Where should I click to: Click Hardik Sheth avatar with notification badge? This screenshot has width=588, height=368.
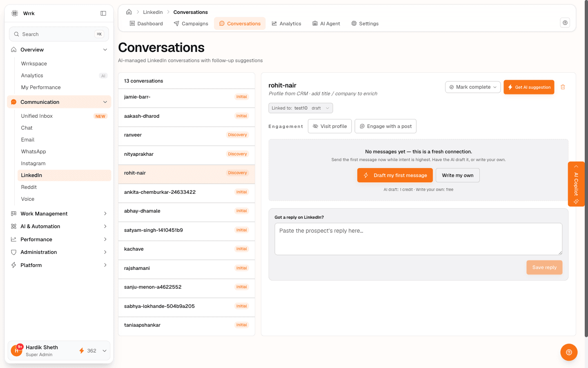click(17, 350)
